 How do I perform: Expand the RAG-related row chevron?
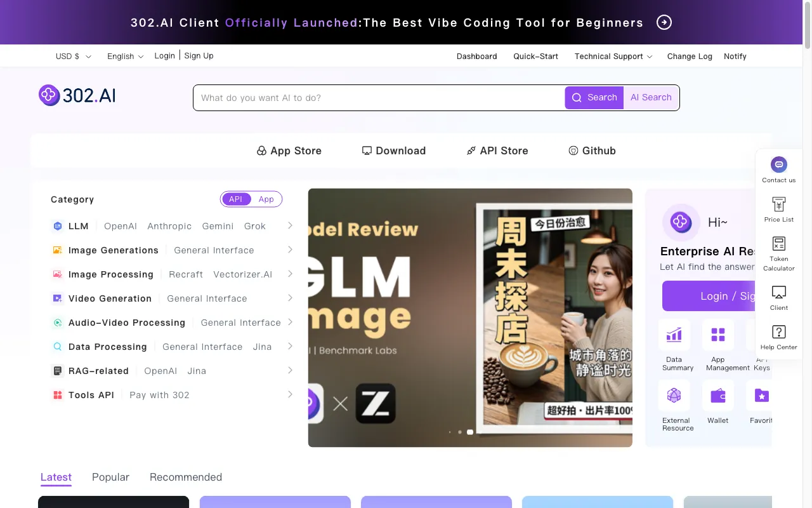[x=290, y=370]
